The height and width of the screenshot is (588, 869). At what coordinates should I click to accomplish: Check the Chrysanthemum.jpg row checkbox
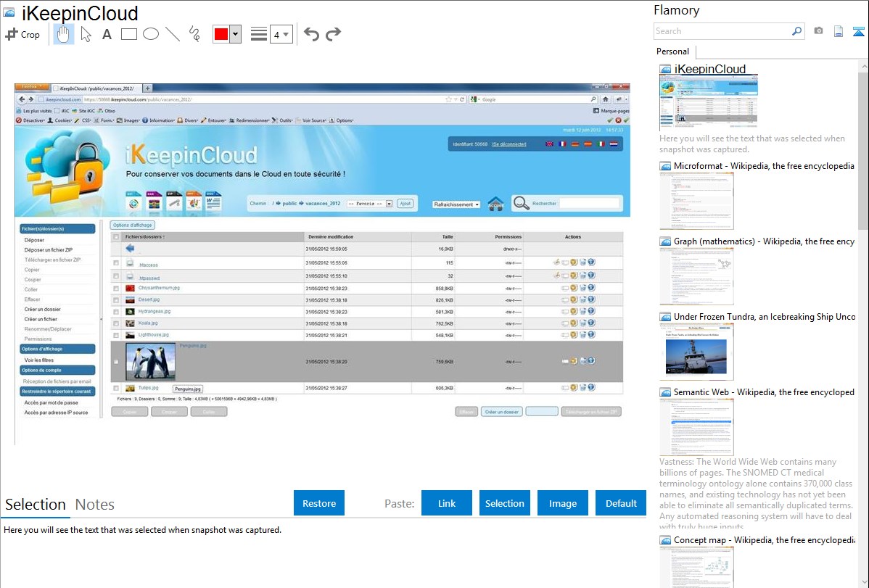116,288
